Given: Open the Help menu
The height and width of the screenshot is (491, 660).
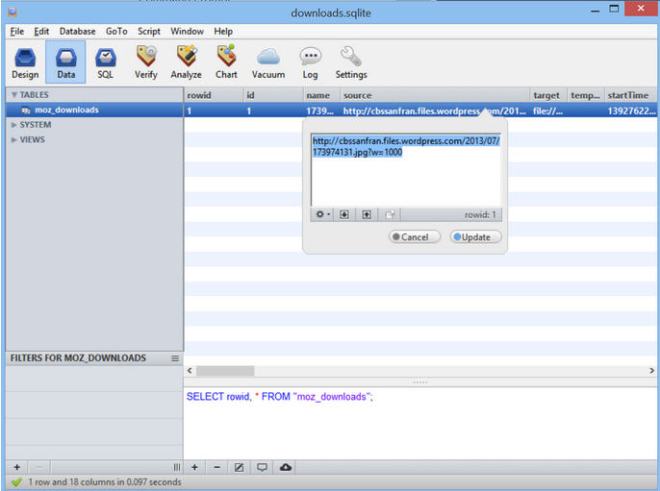Looking at the screenshot, I should [223, 31].
